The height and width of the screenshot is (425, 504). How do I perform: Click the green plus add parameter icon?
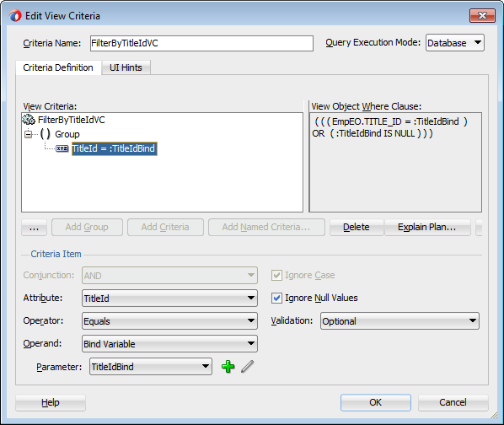pyautogui.click(x=228, y=367)
